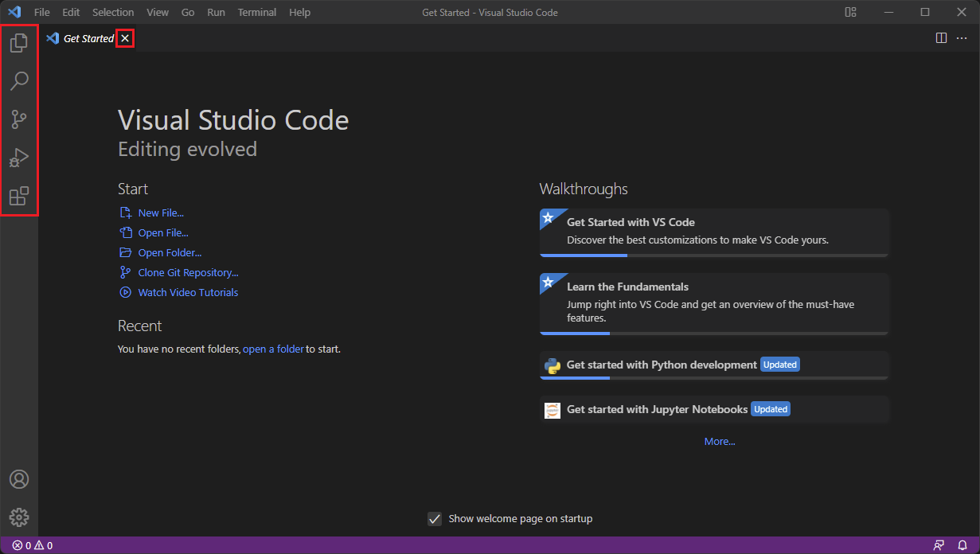The image size is (980, 554).
Task: Click Updated badge on Python development
Action: click(x=780, y=365)
